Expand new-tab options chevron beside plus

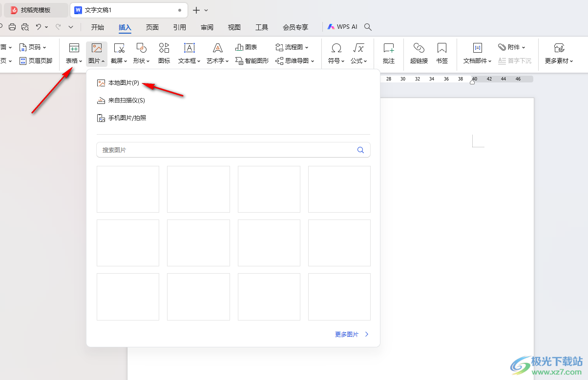pyautogui.click(x=206, y=10)
